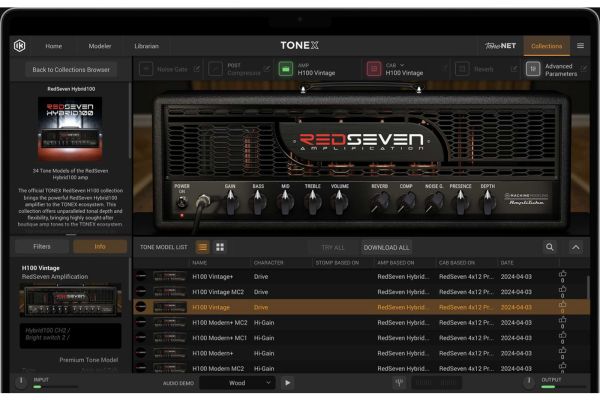This screenshot has height=400, width=600.
Task: Like the H100 Modern+ MC2 tone model
Action: 562,320
